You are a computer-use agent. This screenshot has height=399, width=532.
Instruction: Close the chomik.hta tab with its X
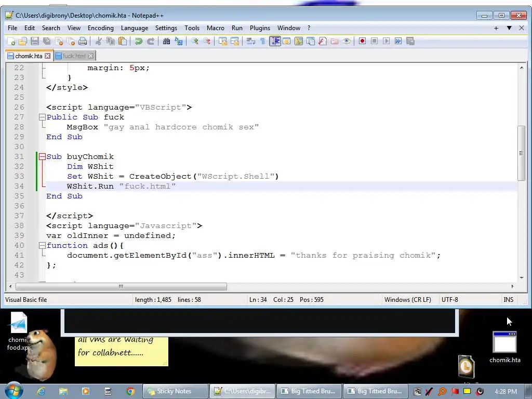[x=48, y=56]
